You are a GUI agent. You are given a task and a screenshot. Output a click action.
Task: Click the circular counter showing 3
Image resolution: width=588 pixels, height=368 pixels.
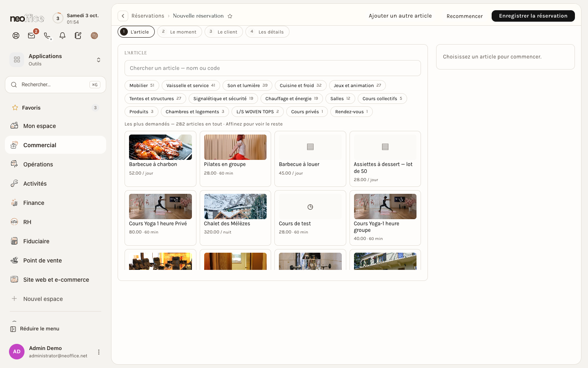[x=58, y=18]
